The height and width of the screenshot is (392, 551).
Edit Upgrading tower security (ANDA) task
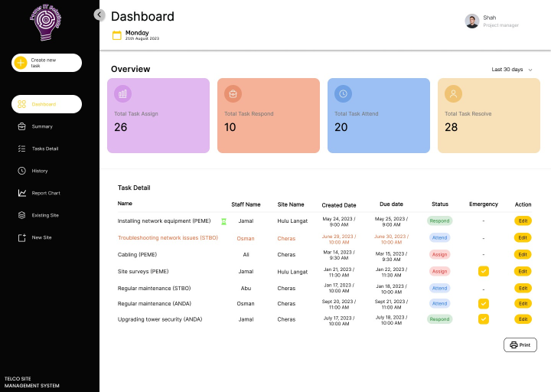pos(523,319)
